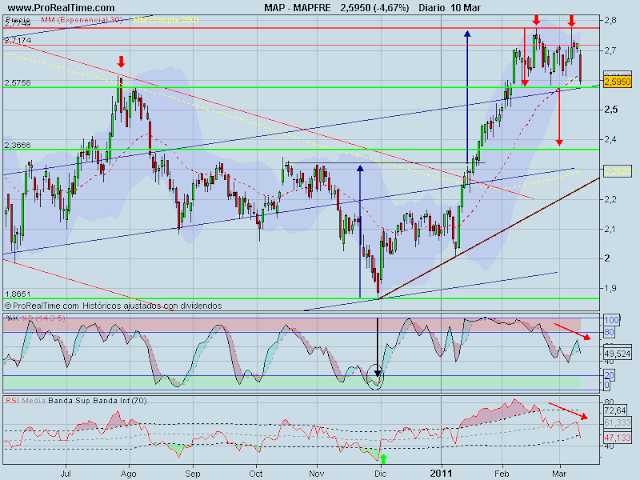Click the '2011' year on time axis
The image size is (640, 480).
[x=441, y=473]
